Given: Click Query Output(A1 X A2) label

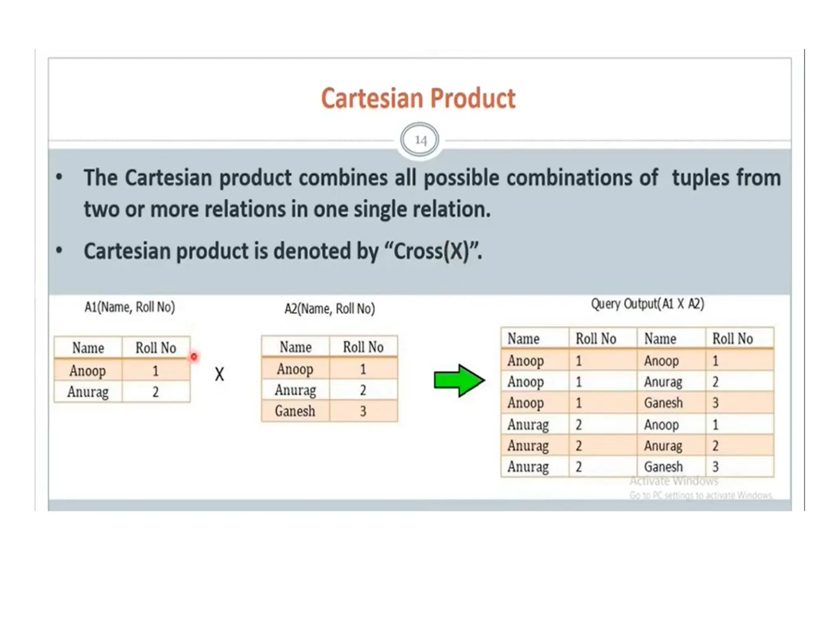Looking at the screenshot, I should pos(647,304).
